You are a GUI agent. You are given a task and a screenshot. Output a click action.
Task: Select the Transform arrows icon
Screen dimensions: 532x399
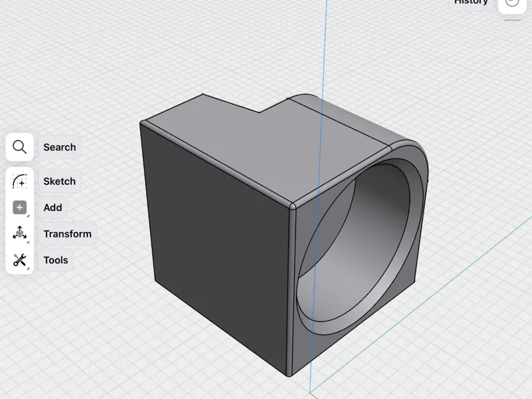[20, 233]
